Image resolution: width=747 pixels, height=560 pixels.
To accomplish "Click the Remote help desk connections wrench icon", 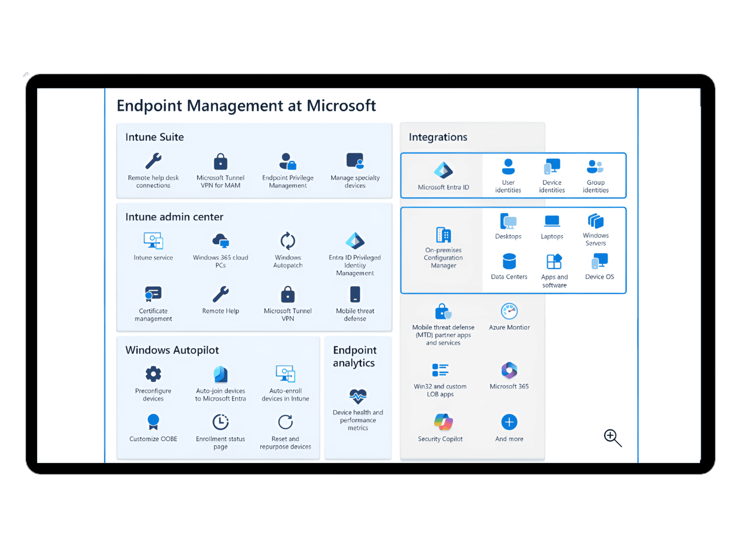I will click(x=153, y=161).
